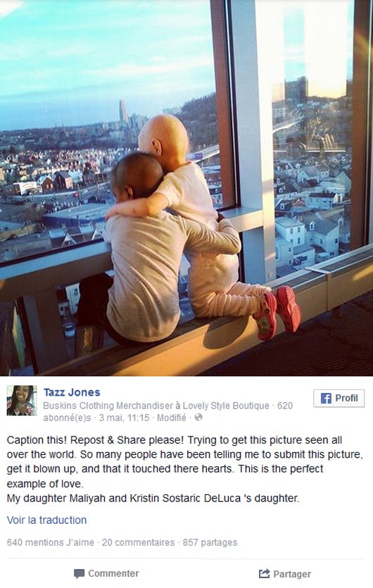
Task: Click the Facebook logo icon in Profil button
Action: (x=326, y=399)
